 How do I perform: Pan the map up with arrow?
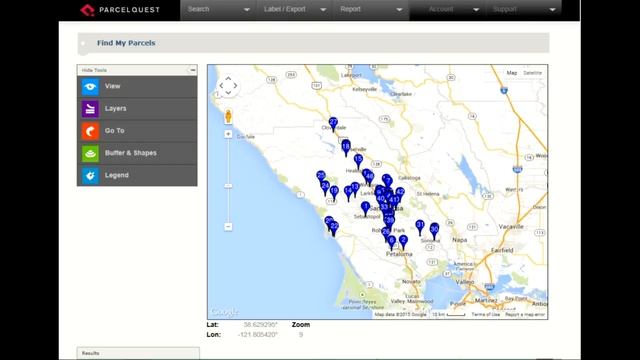coord(228,78)
